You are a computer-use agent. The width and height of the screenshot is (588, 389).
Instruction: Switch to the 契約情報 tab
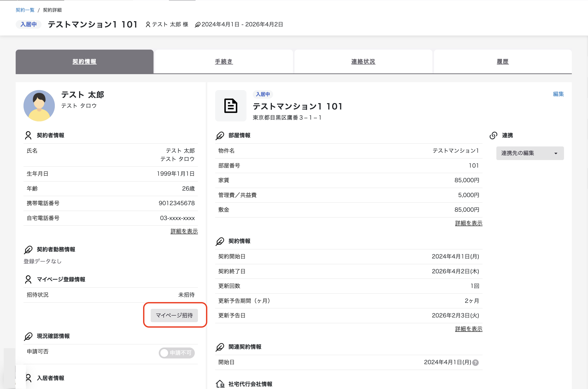coord(85,62)
